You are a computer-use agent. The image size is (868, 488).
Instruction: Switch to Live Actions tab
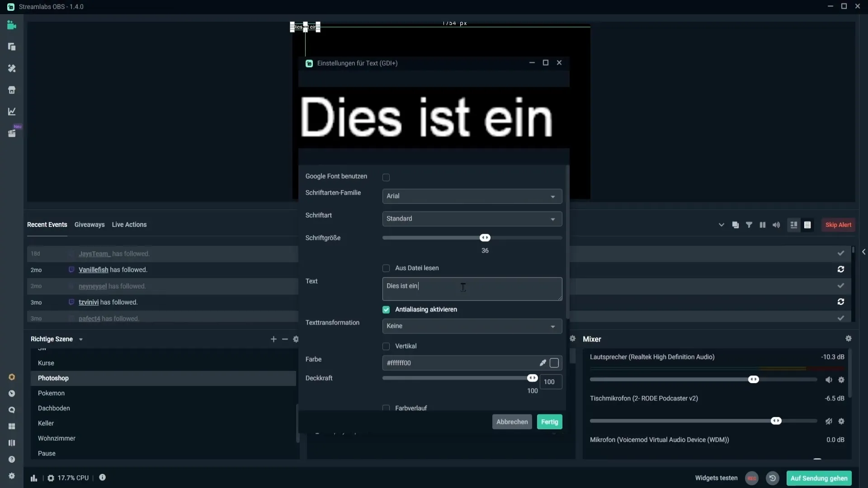(x=129, y=225)
